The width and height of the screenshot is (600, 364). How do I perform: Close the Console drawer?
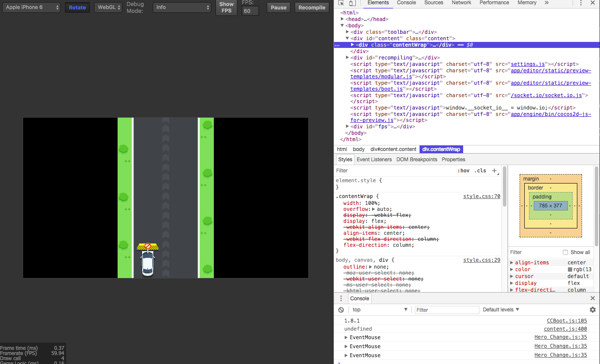[x=593, y=298]
